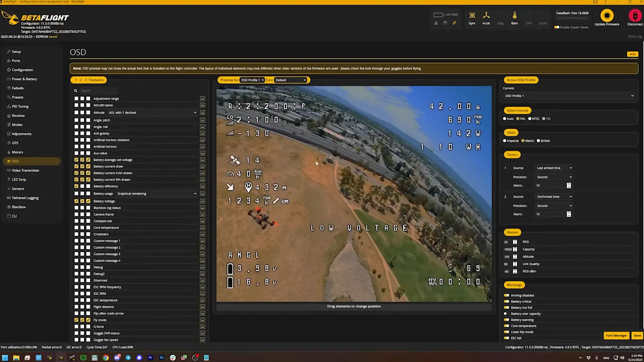Click the Link Quality alarm stepper
This screenshot has height=362, width=644.
pos(515,264)
